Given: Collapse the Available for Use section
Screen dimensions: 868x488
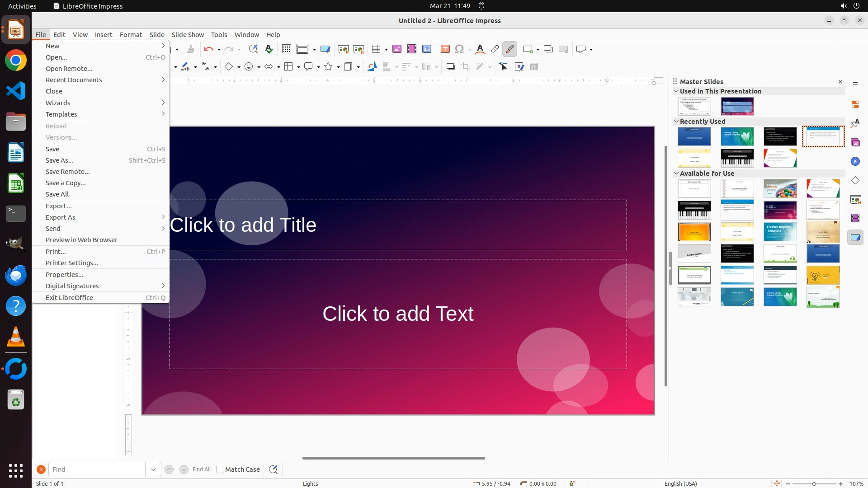Looking at the screenshot, I should [x=676, y=174].
